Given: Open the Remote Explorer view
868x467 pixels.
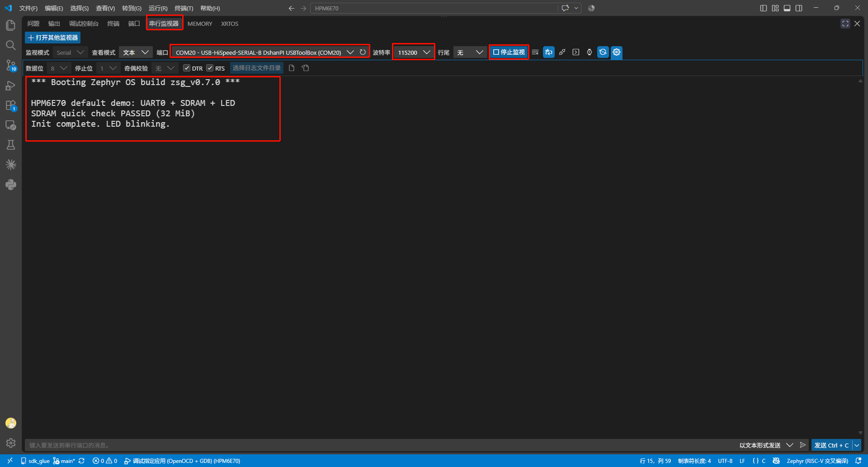Looking at the screenshot, I should pos(11,125).
